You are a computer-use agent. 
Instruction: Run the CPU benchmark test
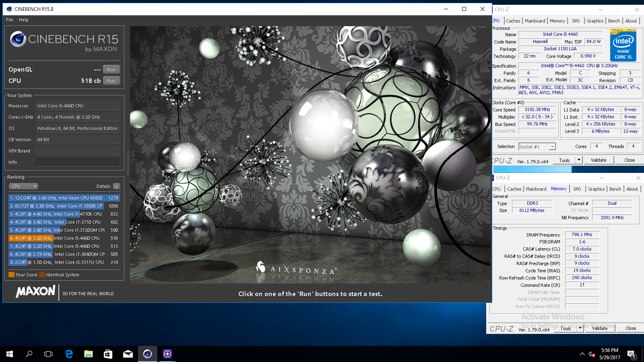111,81
